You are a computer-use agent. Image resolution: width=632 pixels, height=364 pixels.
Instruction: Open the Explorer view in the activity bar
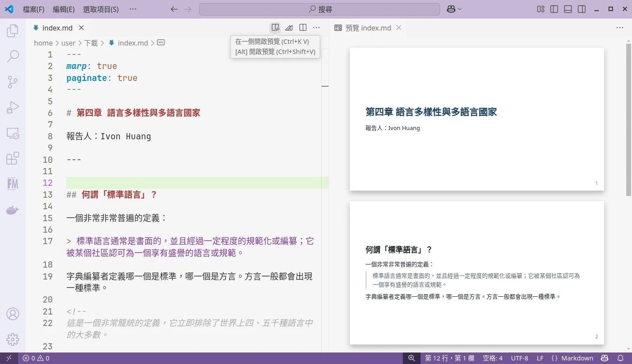coord(13,31)
